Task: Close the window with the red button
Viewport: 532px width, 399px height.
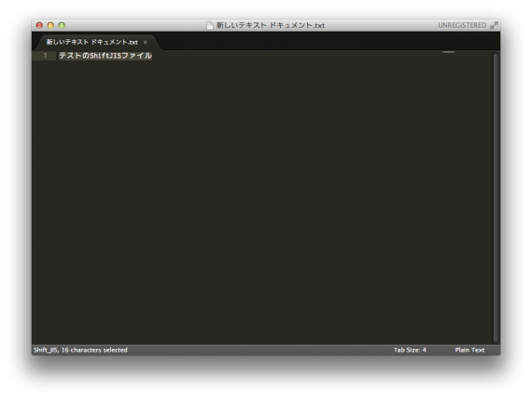Action: 40,25
